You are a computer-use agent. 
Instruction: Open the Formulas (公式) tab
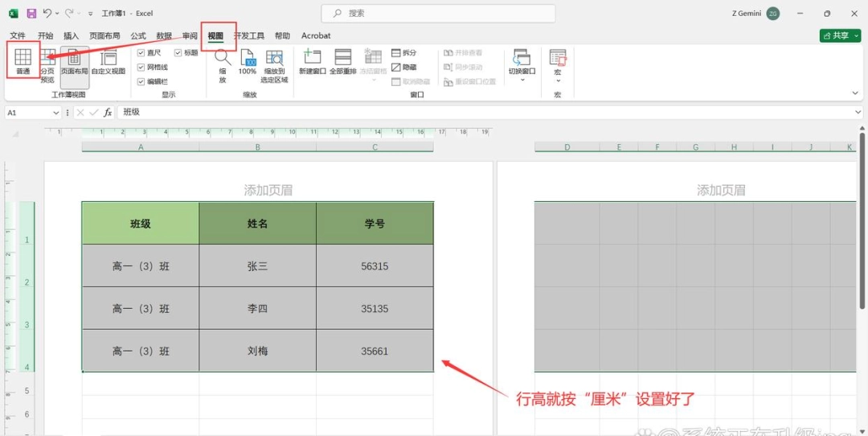click(x=138, y=35)
